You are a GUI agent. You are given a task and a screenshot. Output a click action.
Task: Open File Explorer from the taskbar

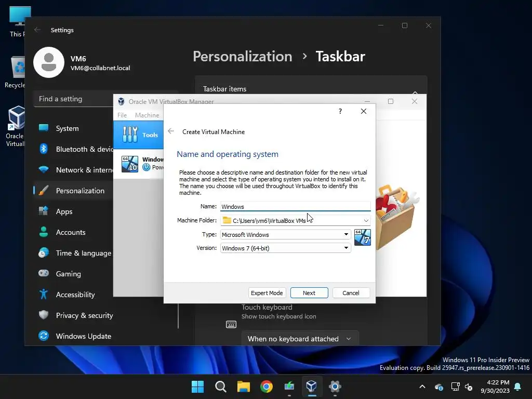(243, 387)
